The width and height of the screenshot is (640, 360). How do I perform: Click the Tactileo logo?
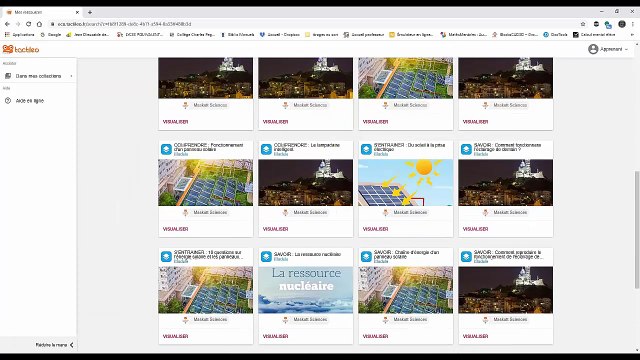(x=21, y=49)
